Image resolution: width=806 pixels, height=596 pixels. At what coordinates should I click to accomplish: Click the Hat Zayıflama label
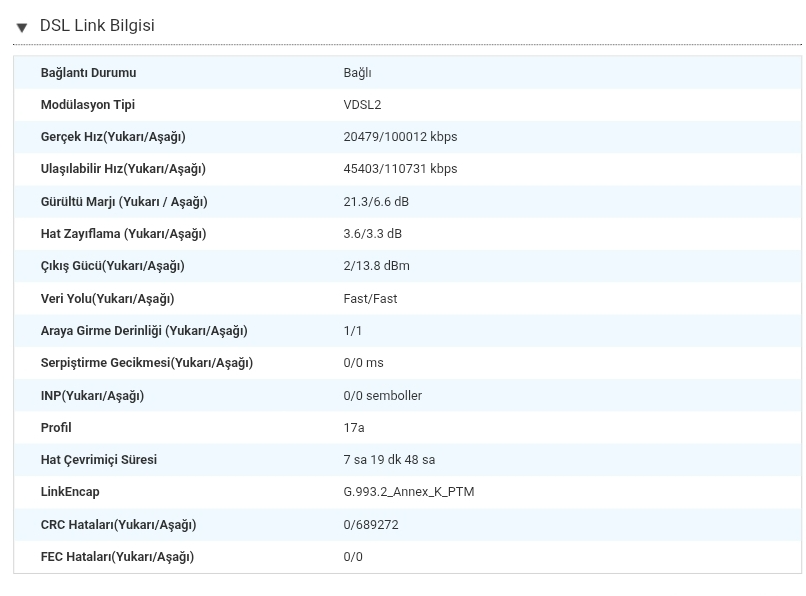coord(123,234)
